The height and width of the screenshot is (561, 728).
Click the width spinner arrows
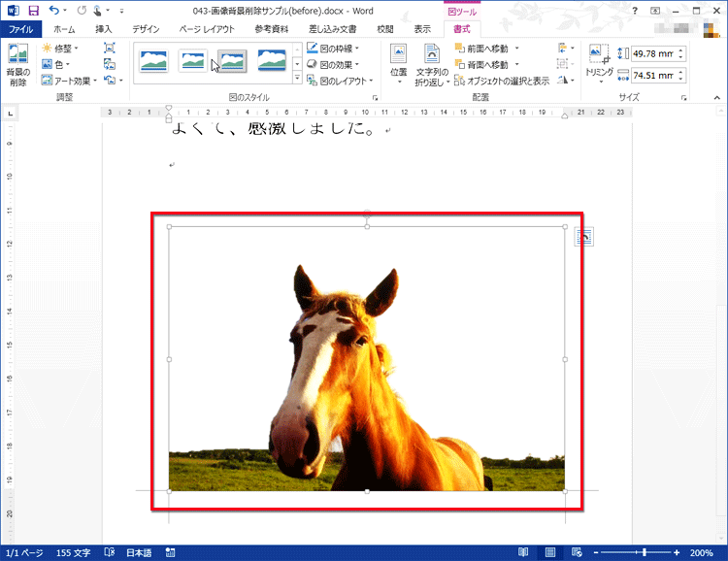[681, 76]
